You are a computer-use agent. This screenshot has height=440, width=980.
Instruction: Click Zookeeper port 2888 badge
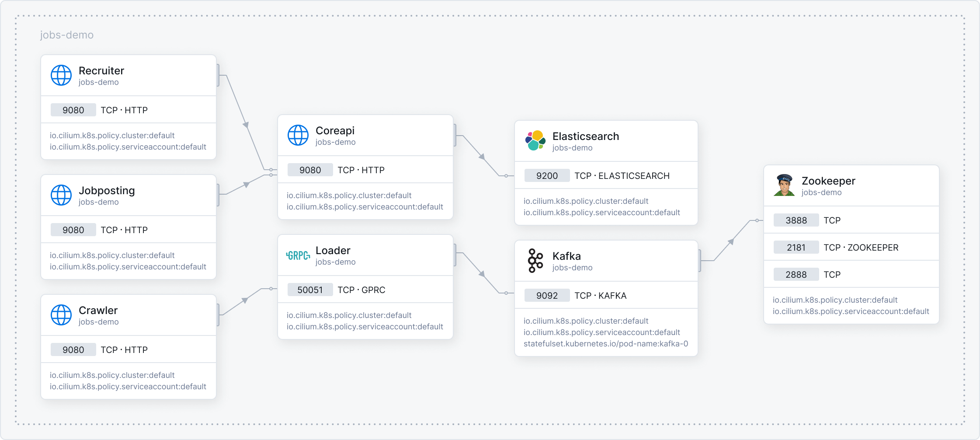[796, 275]
